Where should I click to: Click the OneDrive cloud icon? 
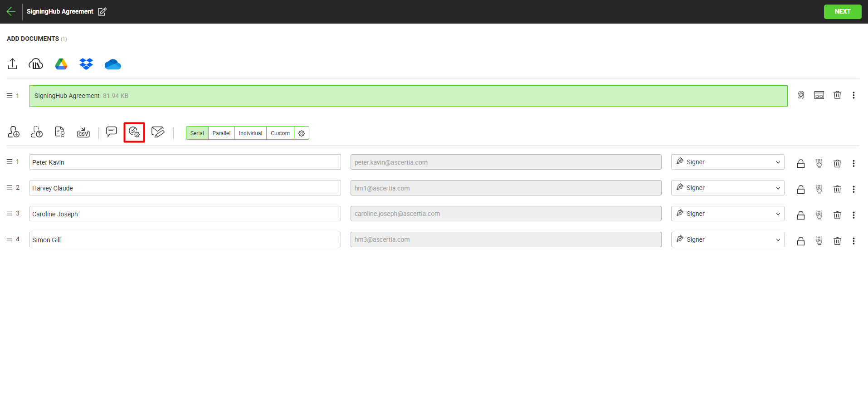pos(112,64)
